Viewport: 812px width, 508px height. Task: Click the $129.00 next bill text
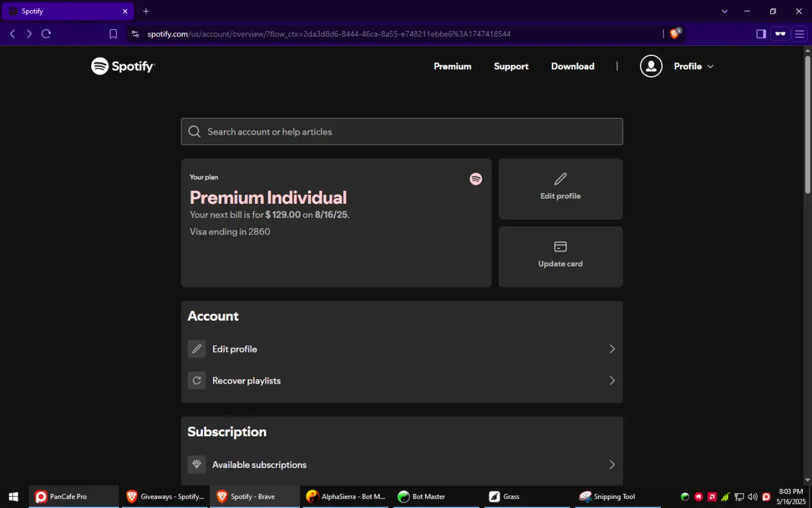tap(283, 215)
